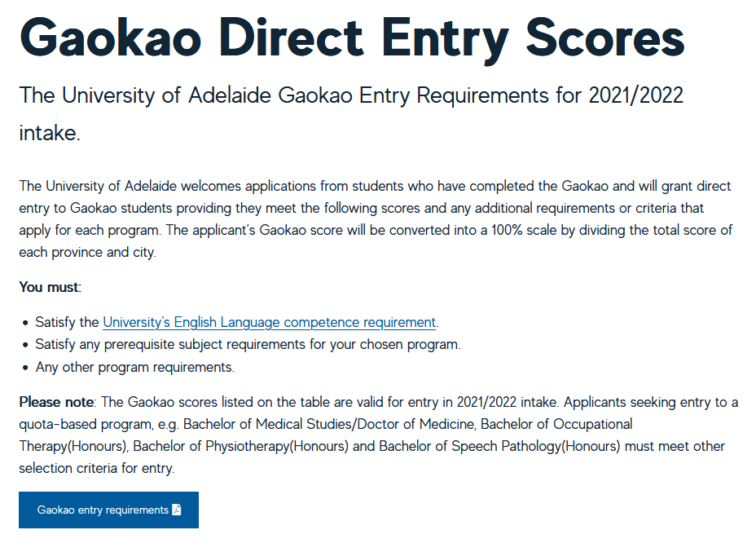
Task: Click the third bullet point marker
Action: [25, 369]
